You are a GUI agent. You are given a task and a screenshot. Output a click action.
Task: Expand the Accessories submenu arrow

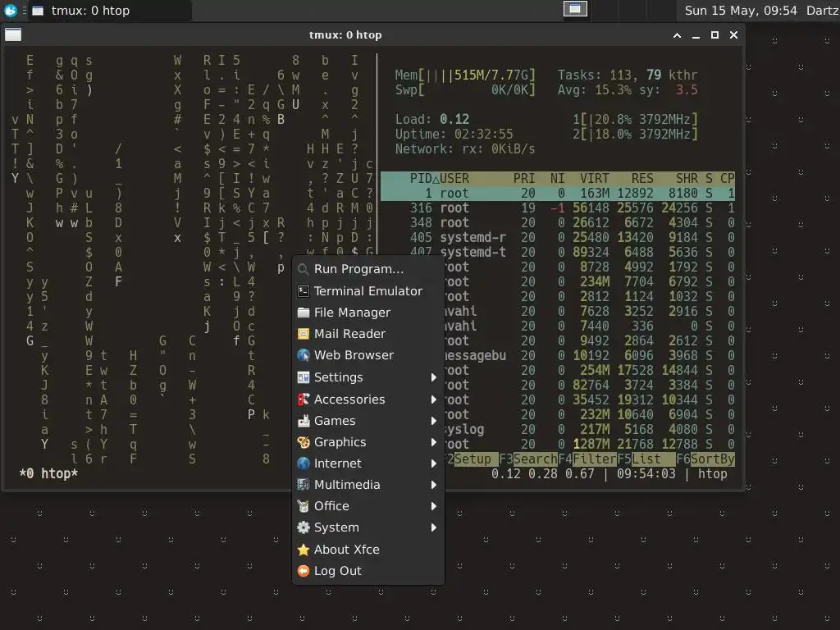433,399
